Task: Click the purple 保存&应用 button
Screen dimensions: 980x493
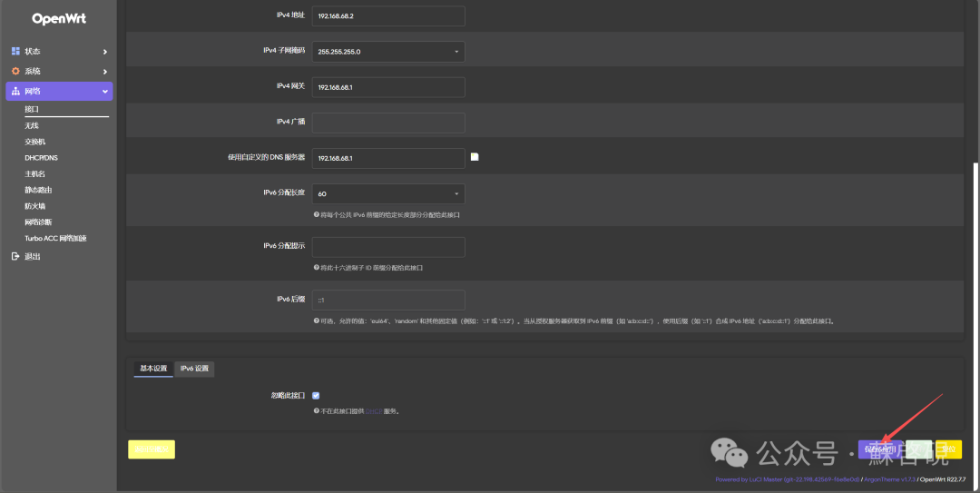Action: click(880, 449)
